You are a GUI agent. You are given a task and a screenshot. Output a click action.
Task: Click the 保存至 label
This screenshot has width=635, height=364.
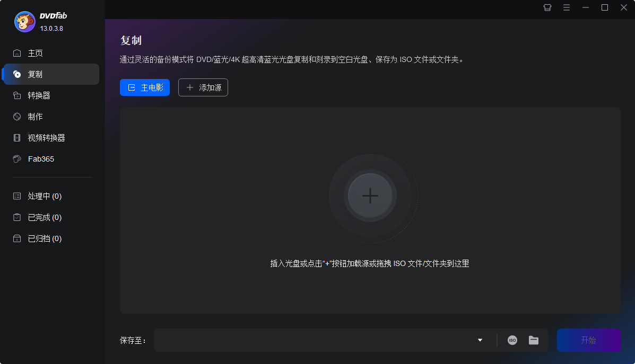click(x=133, y=341)
